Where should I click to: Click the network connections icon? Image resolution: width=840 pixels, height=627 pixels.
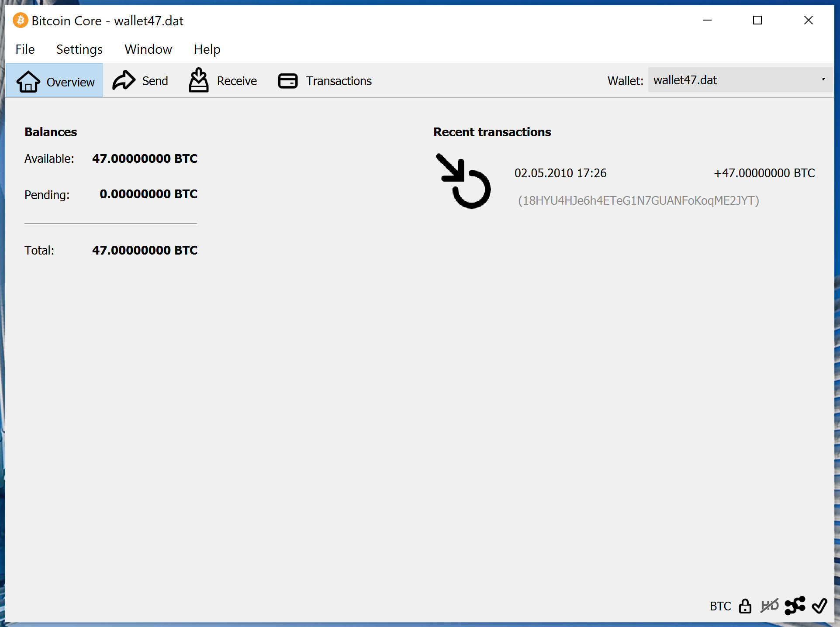(x=795, y=606)
